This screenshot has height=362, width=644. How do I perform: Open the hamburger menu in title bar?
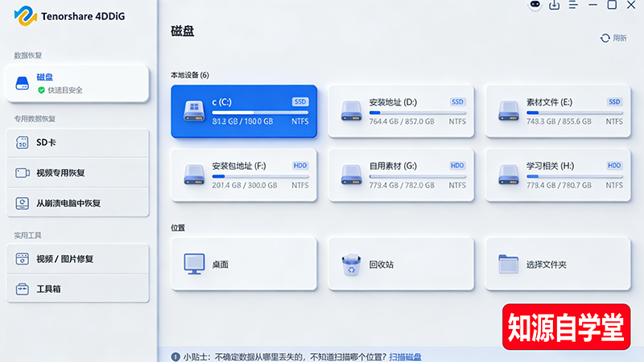click(x=573, y=5)
